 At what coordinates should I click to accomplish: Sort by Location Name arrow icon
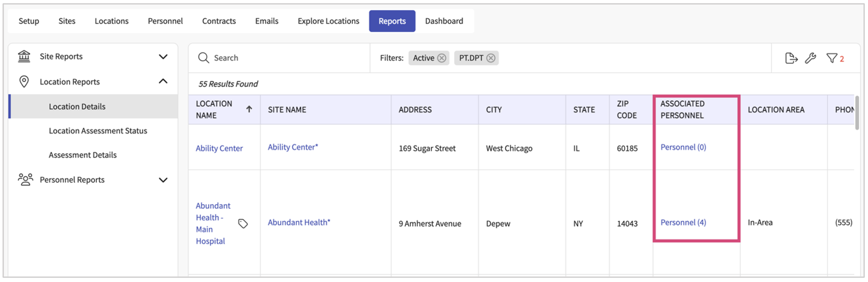click(249, 109)
